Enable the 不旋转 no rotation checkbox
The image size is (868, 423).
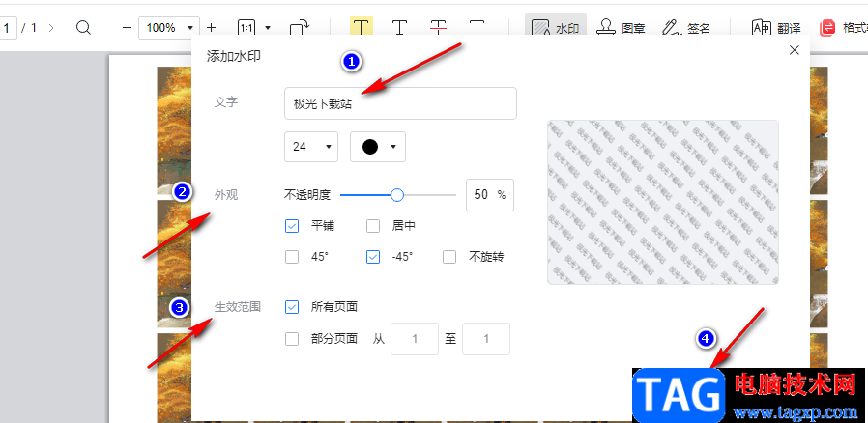pos(449,257)
